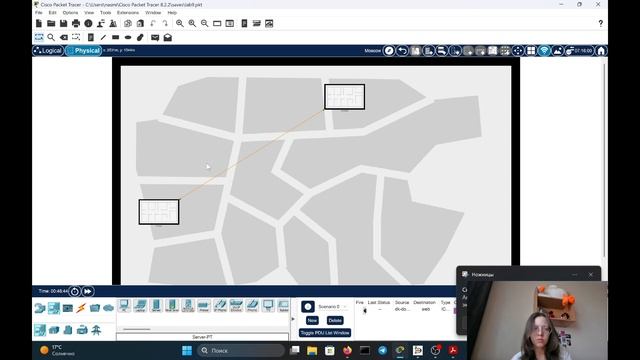Open the File menu
The image size is (640, 360).
[x=39, y=13]
